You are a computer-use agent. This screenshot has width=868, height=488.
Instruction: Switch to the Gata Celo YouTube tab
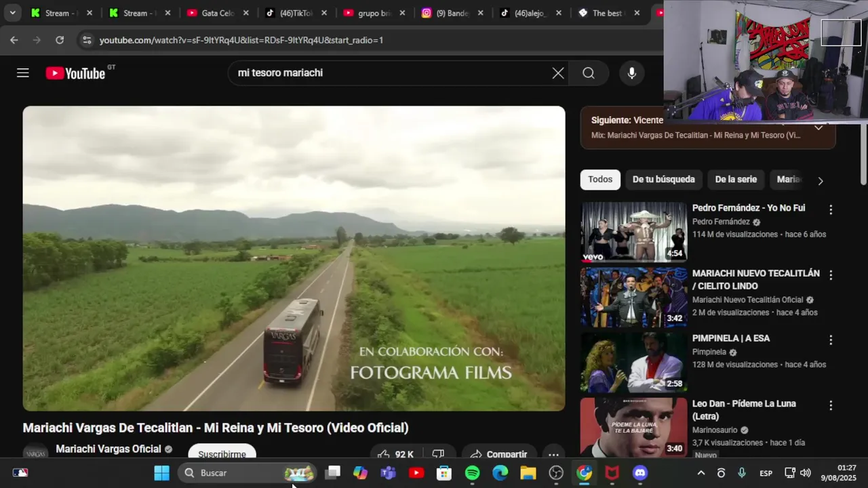pos(216,13)
